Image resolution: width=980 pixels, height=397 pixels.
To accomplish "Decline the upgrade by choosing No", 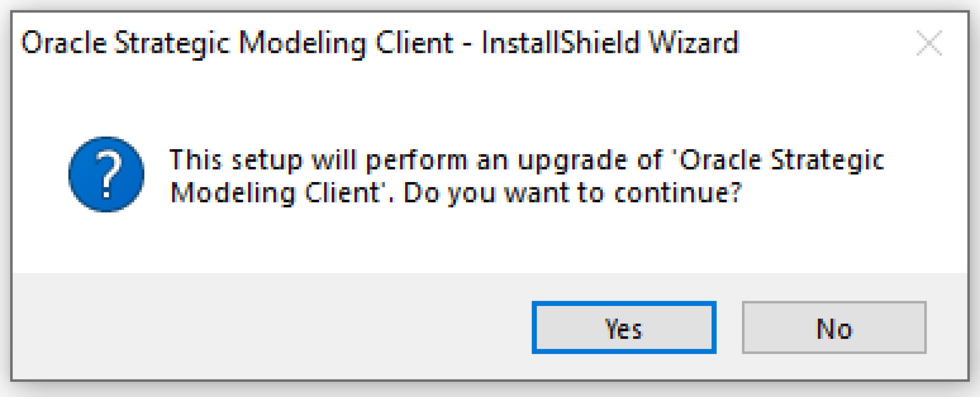I will 834,327.
